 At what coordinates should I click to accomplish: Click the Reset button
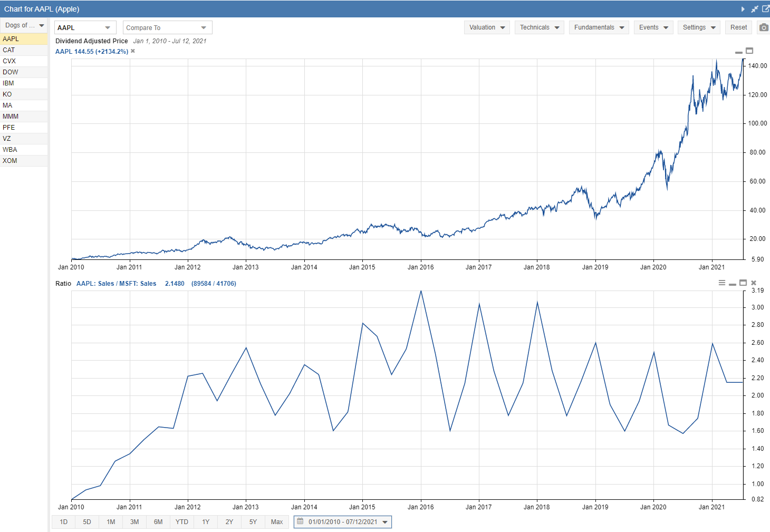[738, 27]
